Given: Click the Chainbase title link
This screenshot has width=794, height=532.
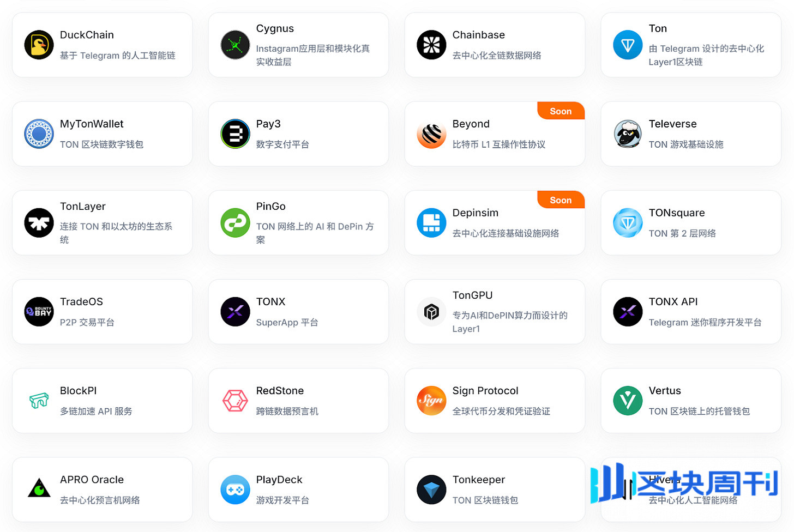Looking at the screenshot, I should 478,35.
